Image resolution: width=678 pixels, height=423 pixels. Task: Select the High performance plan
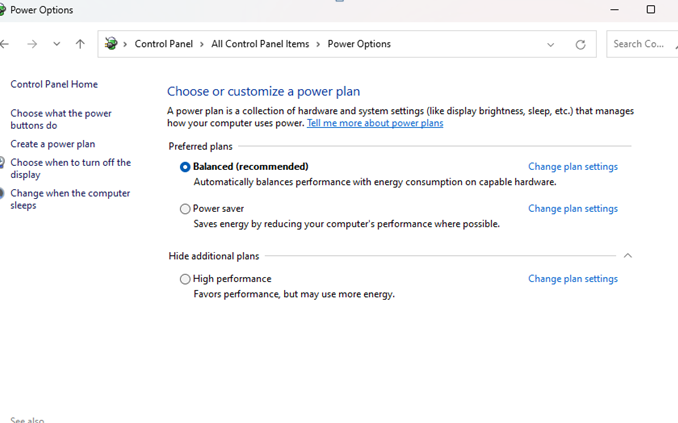tap(185, 279)
